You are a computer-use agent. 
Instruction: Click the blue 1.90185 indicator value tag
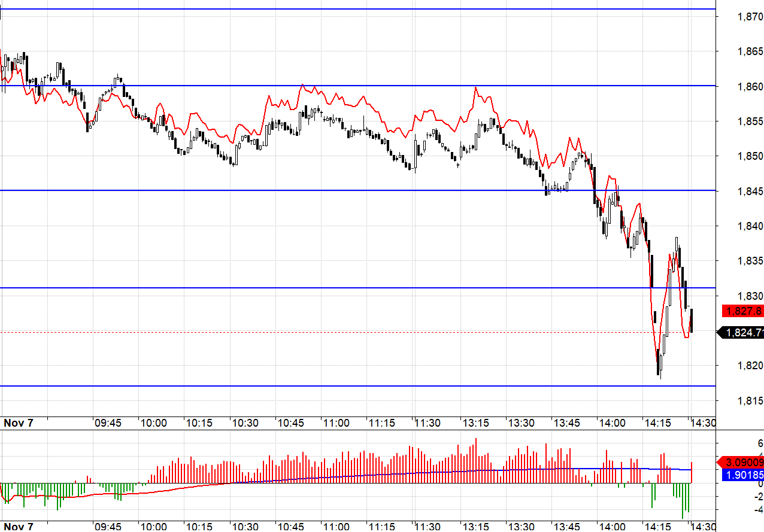coord(744,475)
